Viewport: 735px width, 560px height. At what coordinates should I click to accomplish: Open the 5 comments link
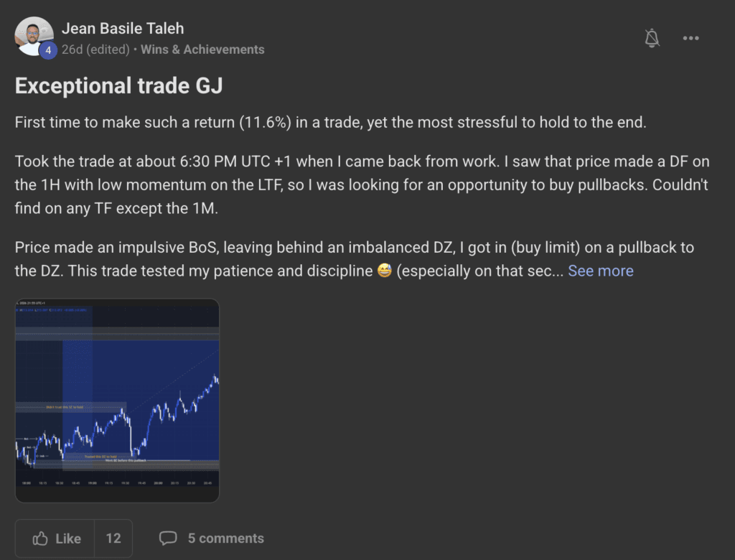pos(225,538)
